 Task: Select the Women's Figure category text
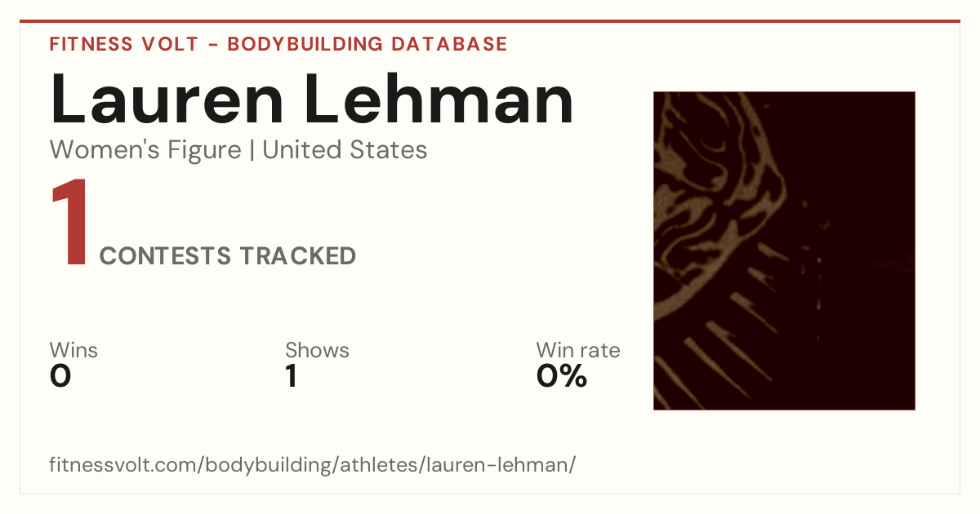[145, 150]
